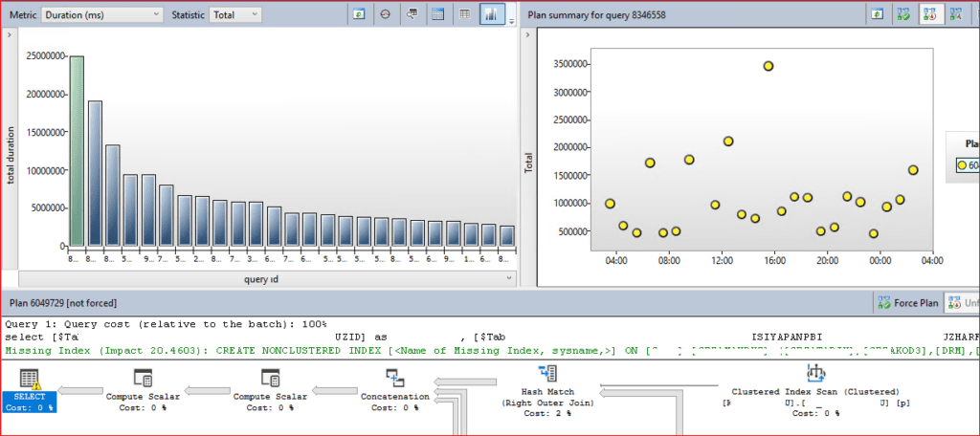Toggle the plain grid format view

pyautogui.click(x=464, y=14)
